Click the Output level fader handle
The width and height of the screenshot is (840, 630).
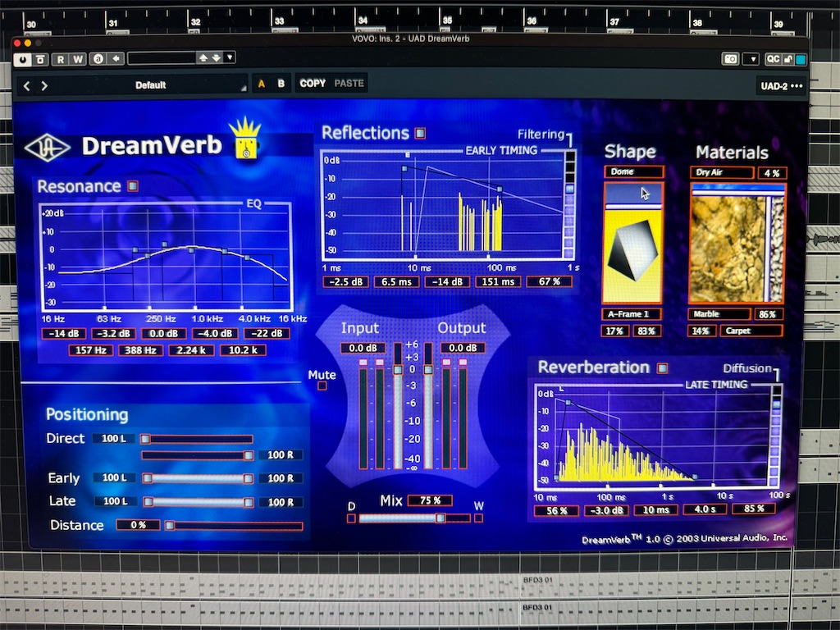[428, 370]
